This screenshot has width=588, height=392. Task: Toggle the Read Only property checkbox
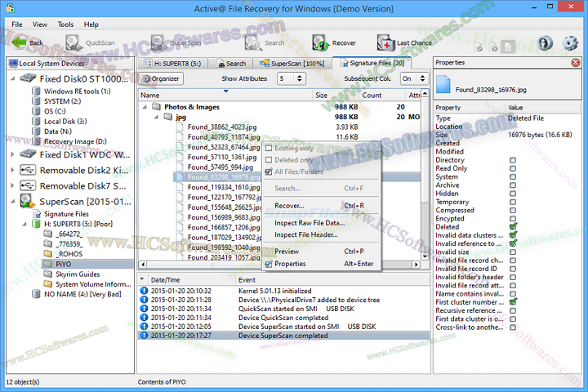(x=513, y=168)
